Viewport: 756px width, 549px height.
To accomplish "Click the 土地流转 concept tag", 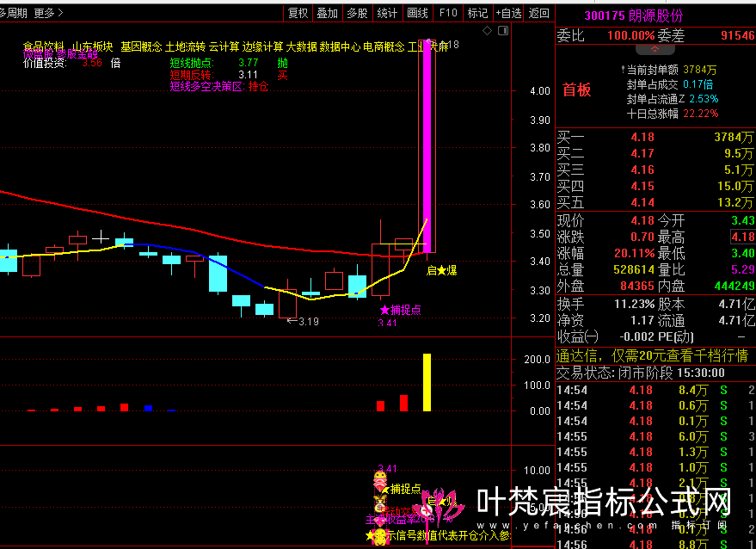I will pos(185,46).
